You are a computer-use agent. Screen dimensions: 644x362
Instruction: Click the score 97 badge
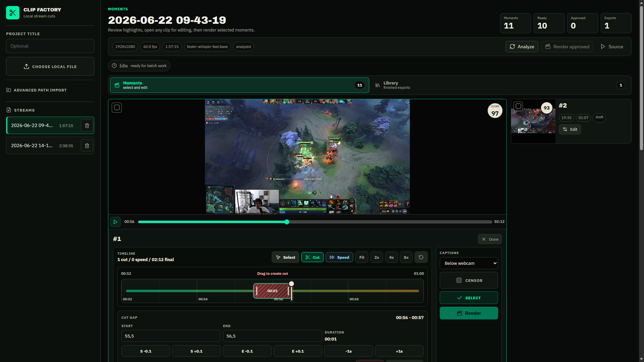495,111
